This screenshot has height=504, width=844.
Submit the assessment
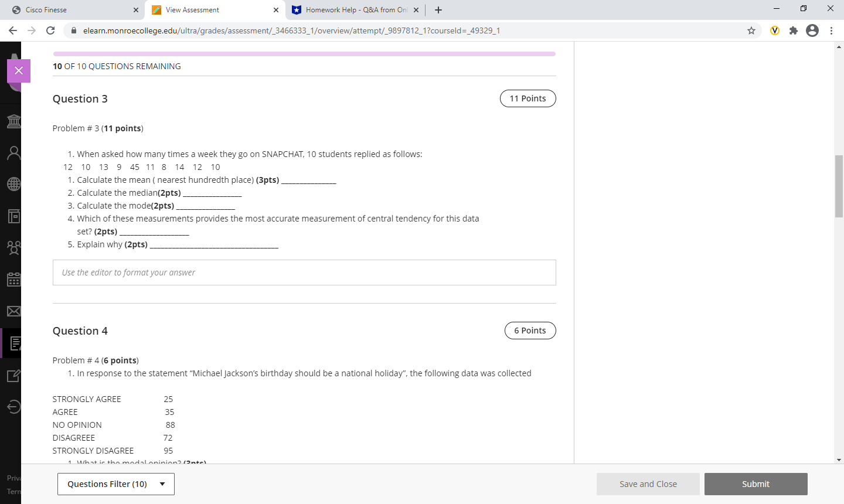[x=755, y=483]
